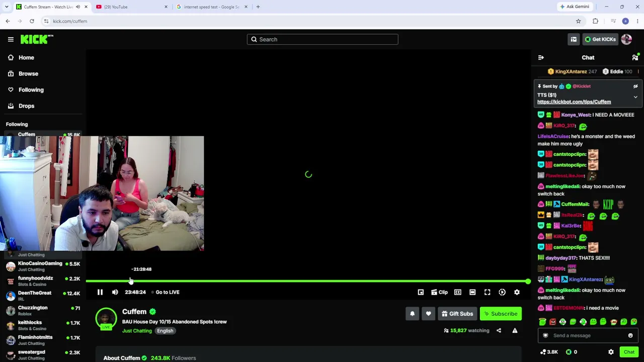Toggle theater mode in player
The image size is (644, 362).
click(472, 292)
